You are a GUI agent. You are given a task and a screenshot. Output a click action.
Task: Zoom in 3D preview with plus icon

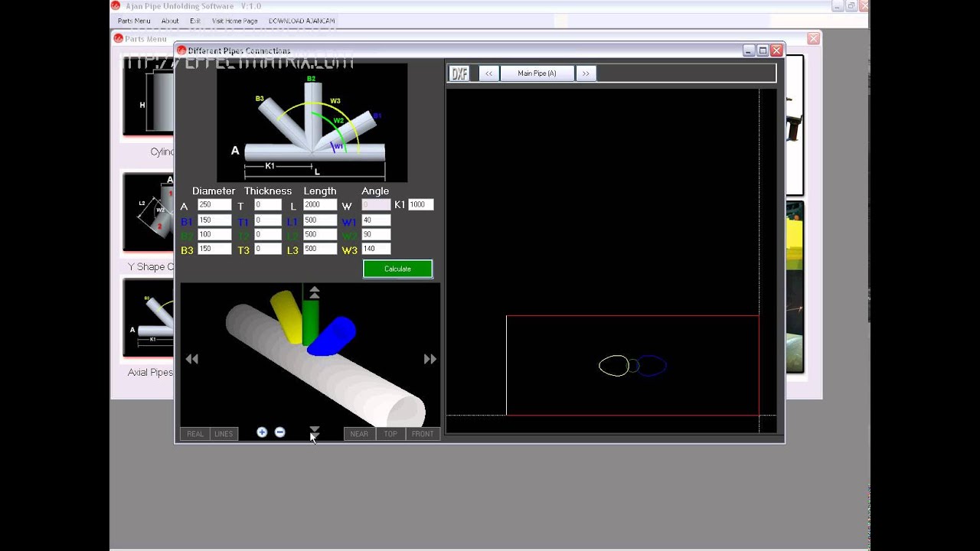[262, 432]
